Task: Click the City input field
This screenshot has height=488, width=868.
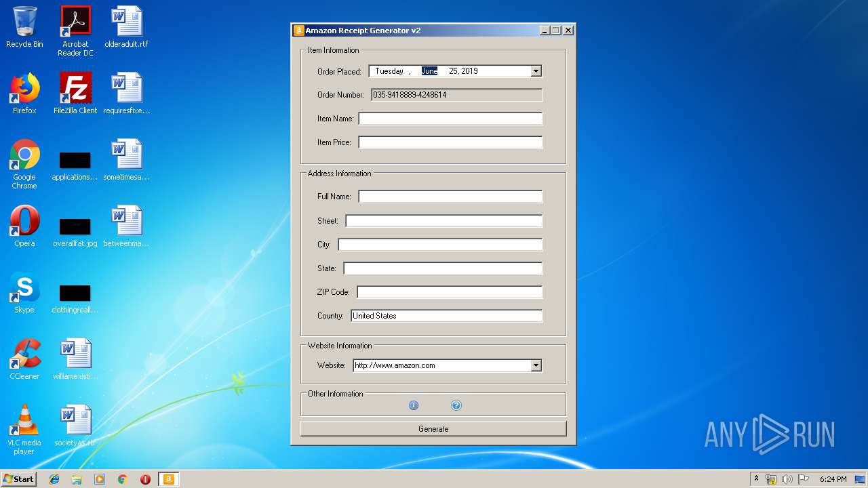Action: (440, 245)
